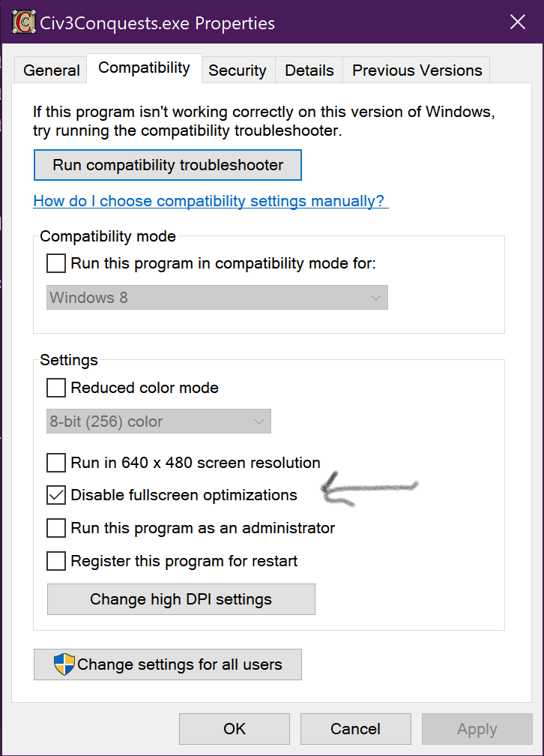Go to the Previous Versions tab
This screenshot has width=544, height=756.
(417, 70)
